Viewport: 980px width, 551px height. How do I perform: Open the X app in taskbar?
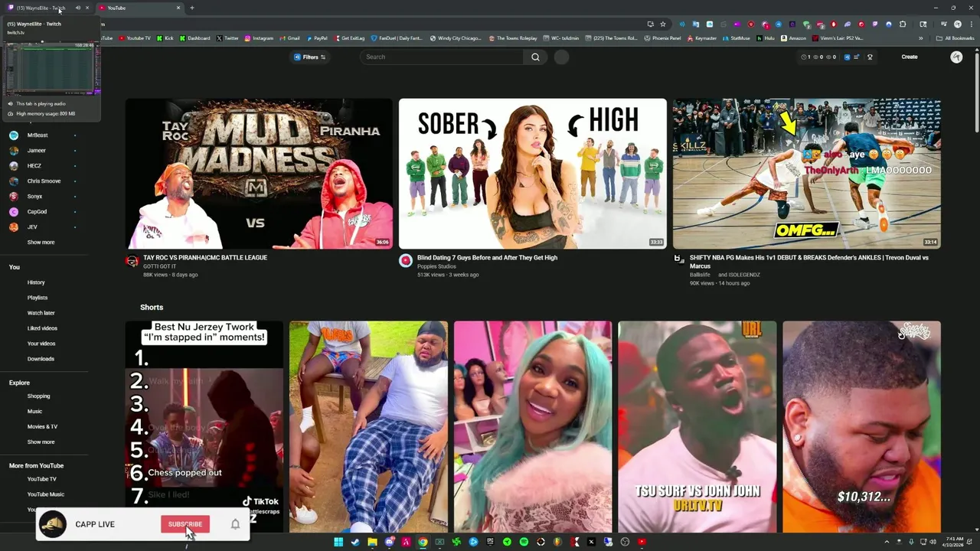point(591,542)
